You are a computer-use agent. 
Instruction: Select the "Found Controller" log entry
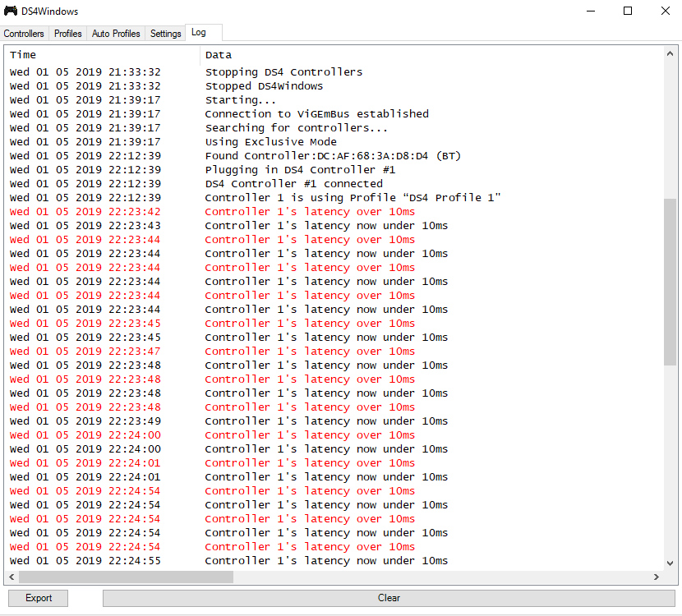coord(331,156)
